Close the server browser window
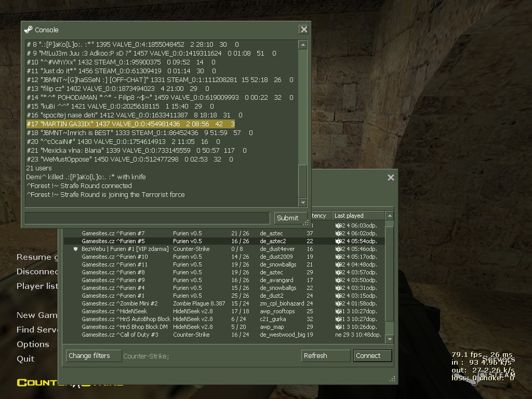This screenshot has height=399, width=532. [x=391, y=178]
